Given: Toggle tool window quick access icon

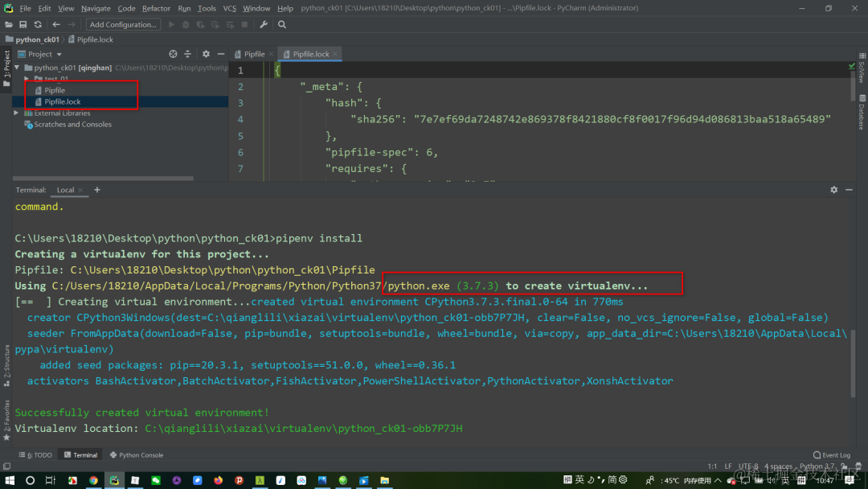Looking at the screenshot, I should click(x=6, y=466).
